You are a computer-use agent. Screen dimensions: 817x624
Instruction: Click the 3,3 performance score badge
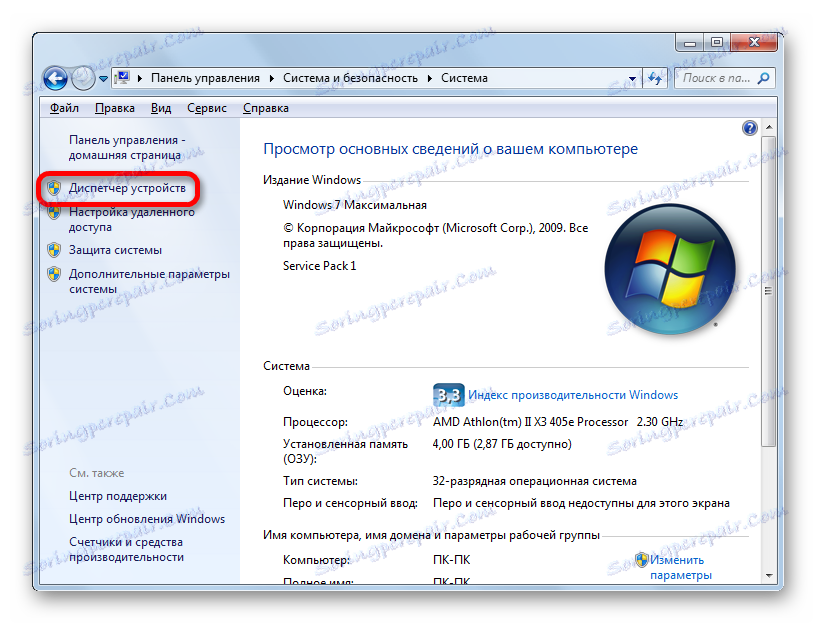tap(449, 395)
